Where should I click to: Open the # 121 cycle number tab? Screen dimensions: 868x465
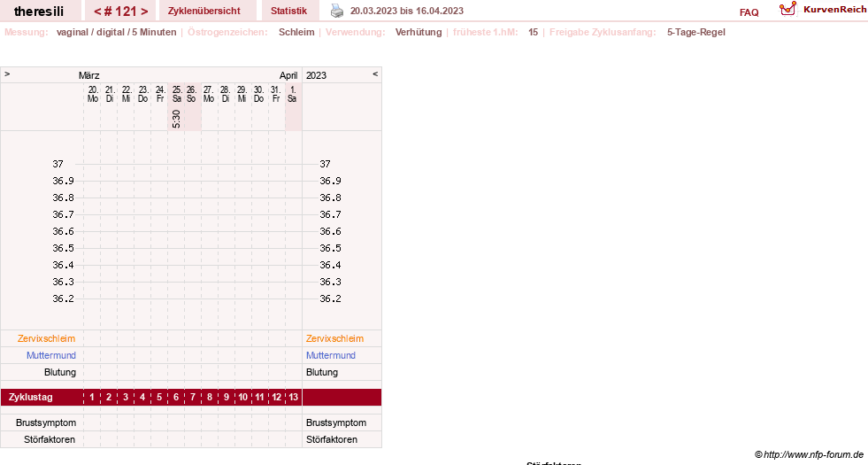(x=120, y=11)
